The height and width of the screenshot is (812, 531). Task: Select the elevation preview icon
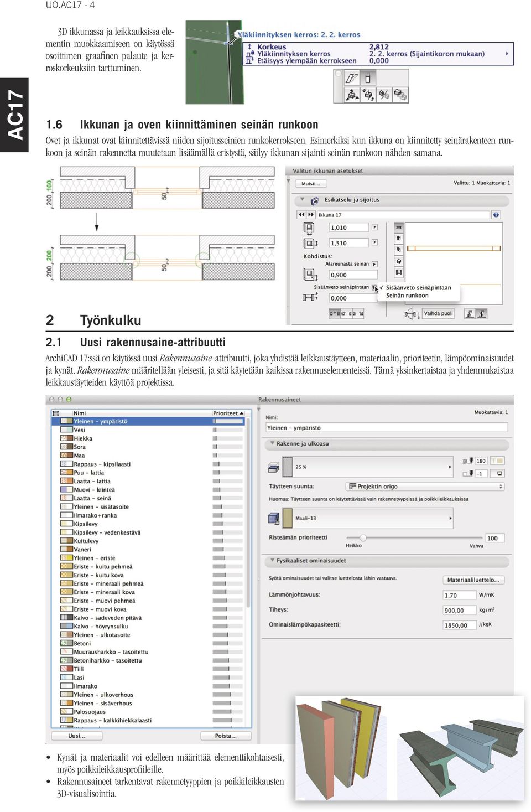399,239
